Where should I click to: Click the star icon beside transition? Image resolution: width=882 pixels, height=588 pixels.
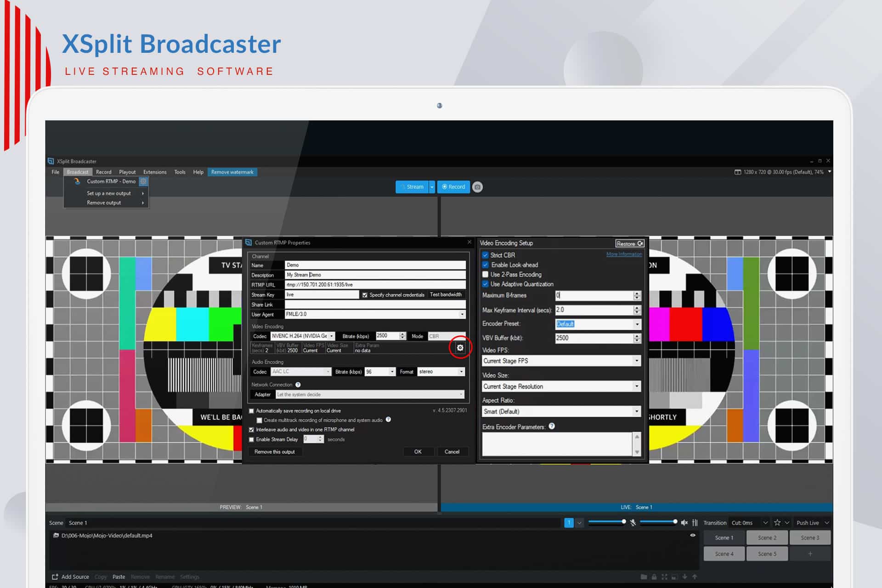coord(777,523)
